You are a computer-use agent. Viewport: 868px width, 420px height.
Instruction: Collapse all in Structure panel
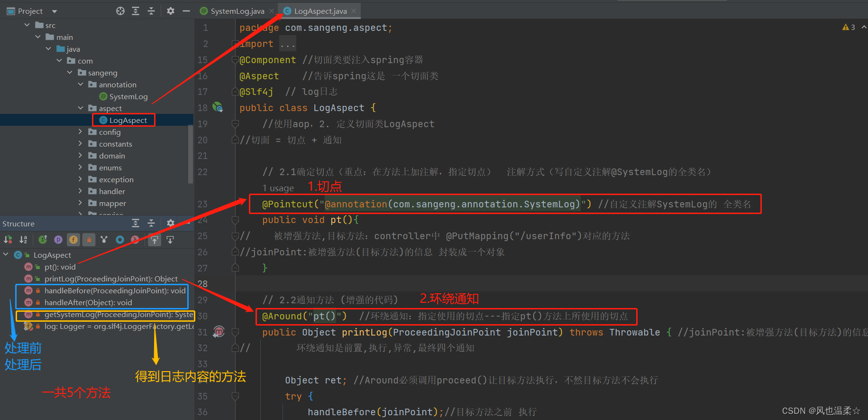(x=151, y=223)
